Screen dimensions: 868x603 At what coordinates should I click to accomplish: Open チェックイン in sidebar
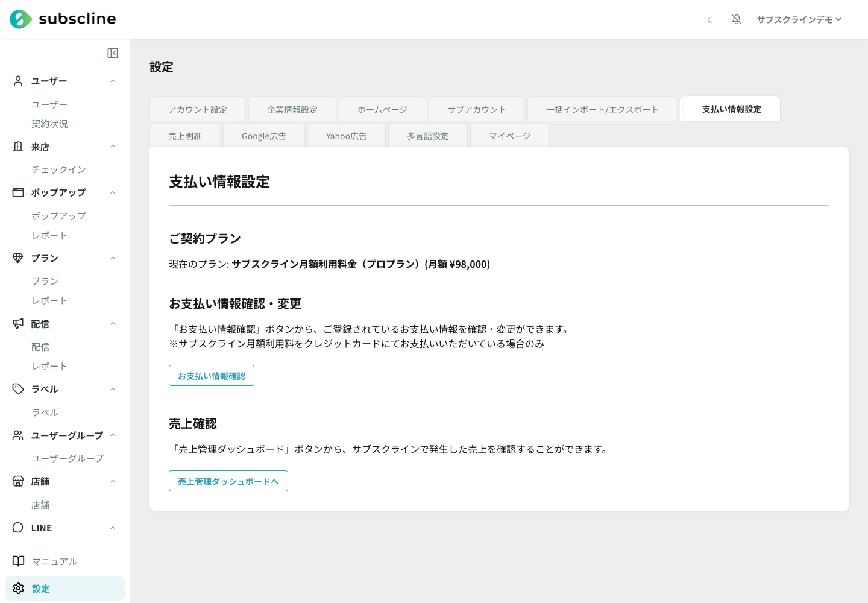coord(58,169)
